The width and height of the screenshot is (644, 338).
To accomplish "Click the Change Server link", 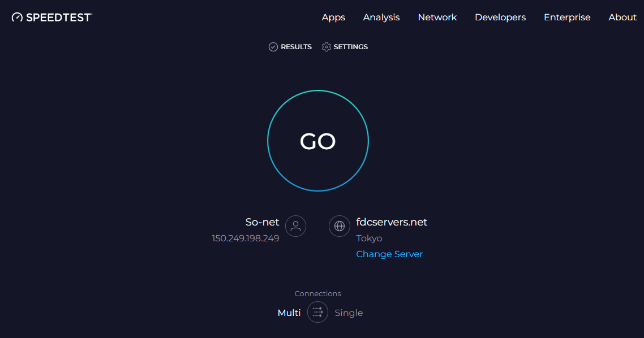I will pyautogui.click(x=389, y=254).
